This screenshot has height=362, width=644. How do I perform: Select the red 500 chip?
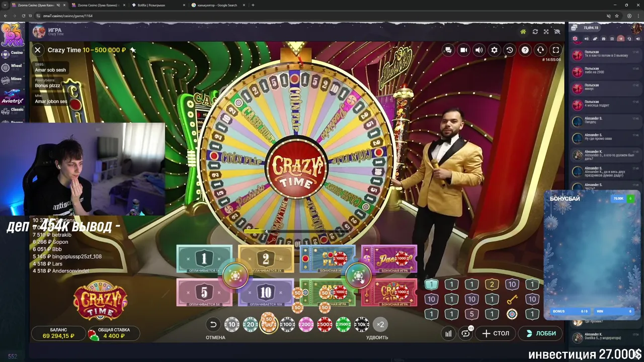(325, 324)
